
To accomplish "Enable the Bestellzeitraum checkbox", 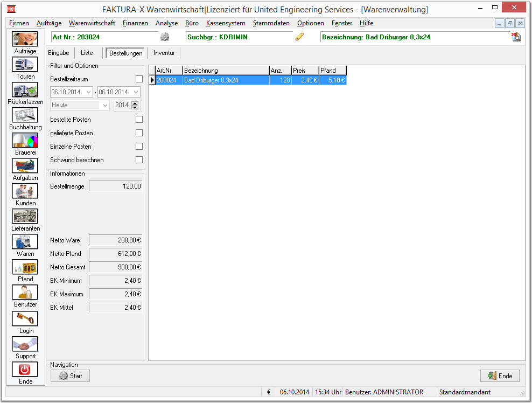I will 139,79.
